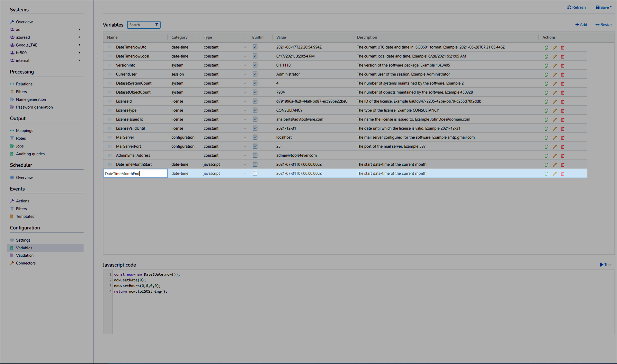Delete the MailServer variable with trash icon
Image resolution: width=617 pixels, height=364 pixels.
(563, 138)
